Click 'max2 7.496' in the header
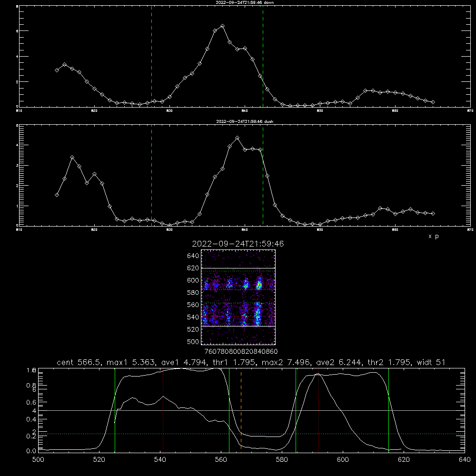This screenshot has width=476, height=476. tap(286, 362)
